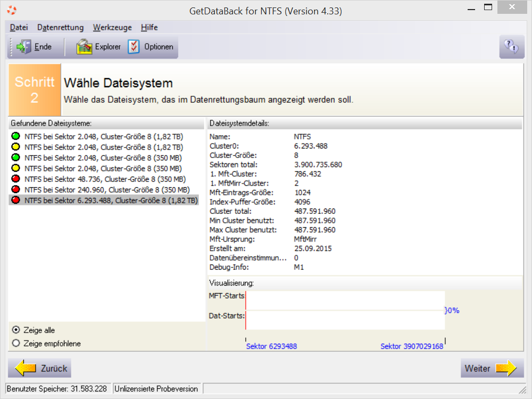Click the Cluster0 value 6.293.488
Viewport: 532px width, 399px height.
coord(311,146)
